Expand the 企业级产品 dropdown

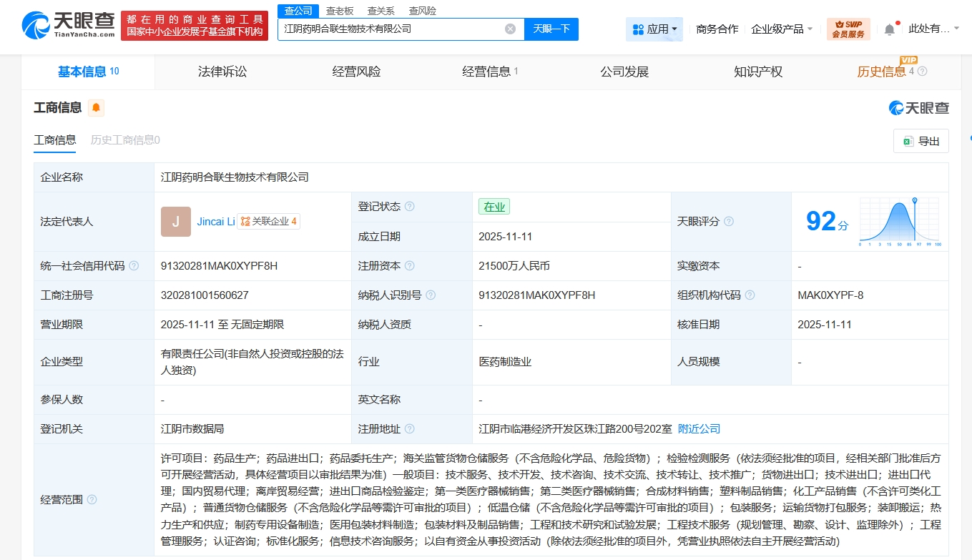pos(782,27)
